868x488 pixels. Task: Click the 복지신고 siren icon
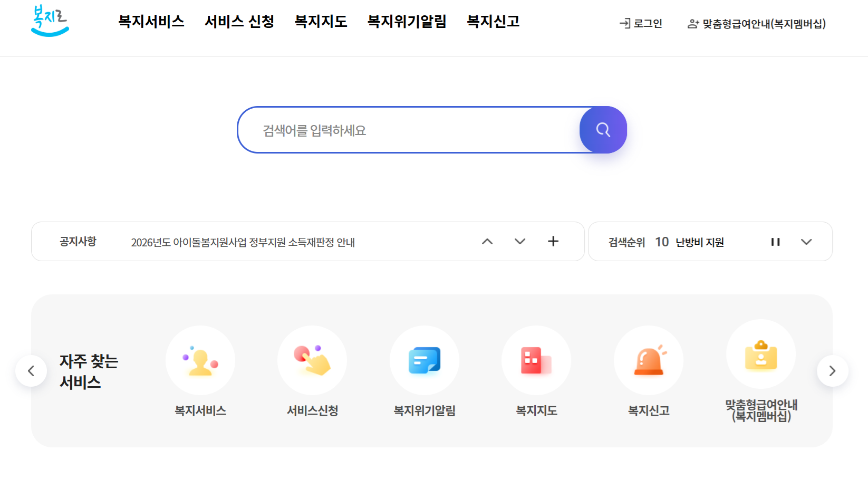[649, 360]
